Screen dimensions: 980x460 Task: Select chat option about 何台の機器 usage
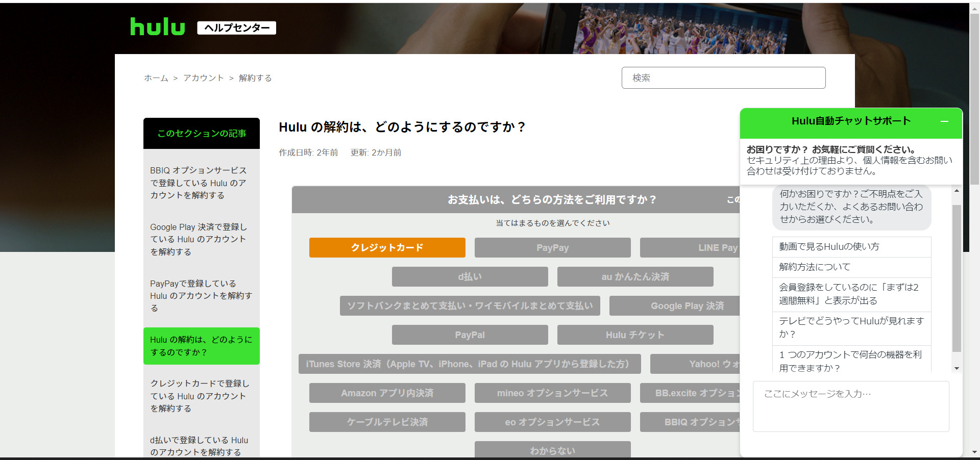pyautogui.click(x=851, y=360)
